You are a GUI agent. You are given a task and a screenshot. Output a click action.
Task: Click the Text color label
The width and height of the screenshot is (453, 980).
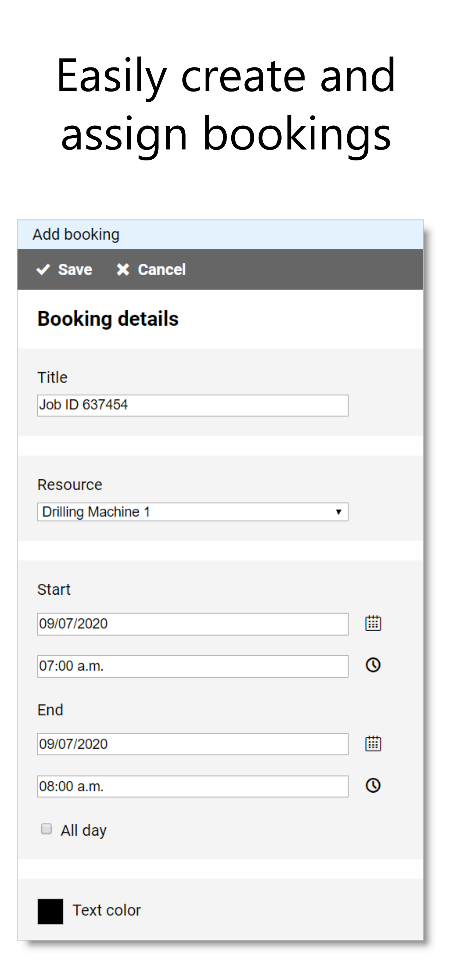(x=107, y=910)
